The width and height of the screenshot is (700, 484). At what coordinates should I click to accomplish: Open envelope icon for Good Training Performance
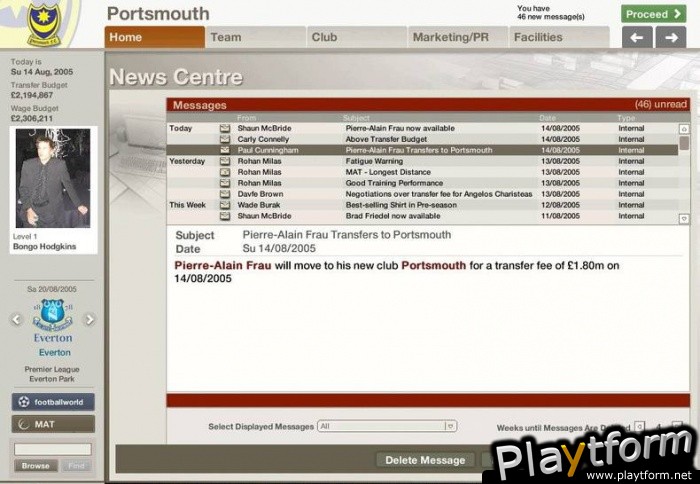click(225, 183)
